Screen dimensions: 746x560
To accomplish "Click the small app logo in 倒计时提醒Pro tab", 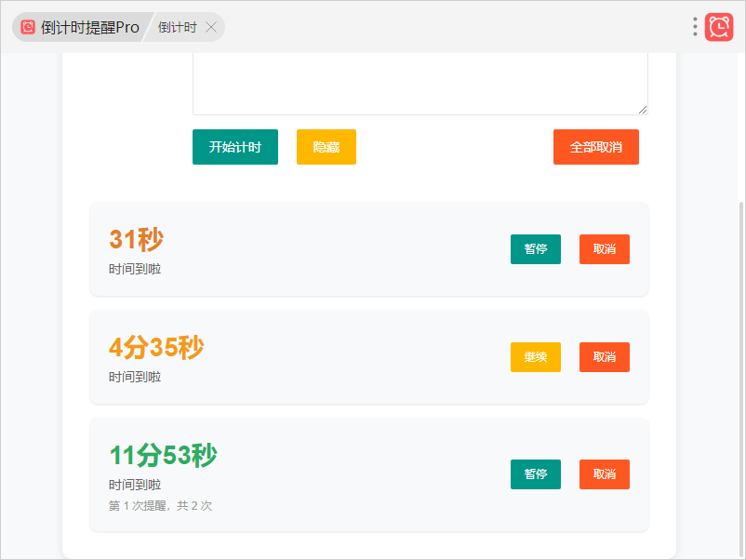I will 28,27.
